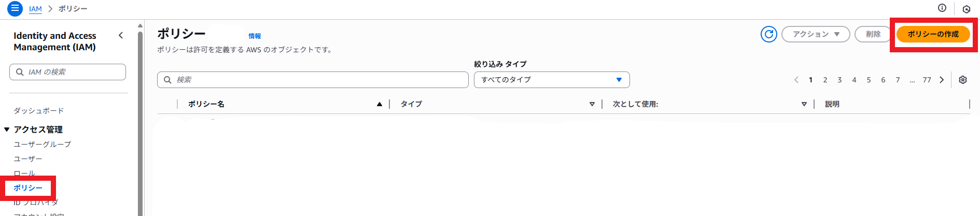The height and width of the screenshot is (216, 980).
Task: Select ユーザーグループ in the sidebar
Action: [42, 144]
